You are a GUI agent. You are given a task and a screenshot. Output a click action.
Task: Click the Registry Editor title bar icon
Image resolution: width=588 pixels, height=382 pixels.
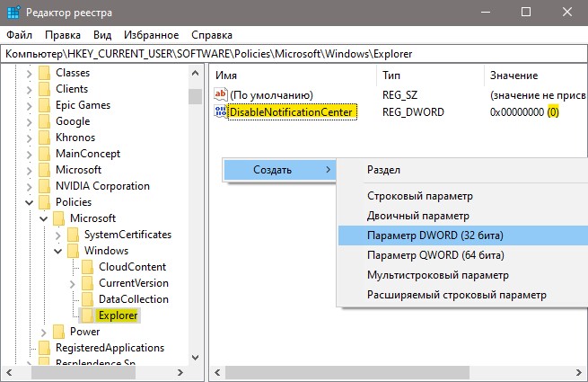[13, 12]
